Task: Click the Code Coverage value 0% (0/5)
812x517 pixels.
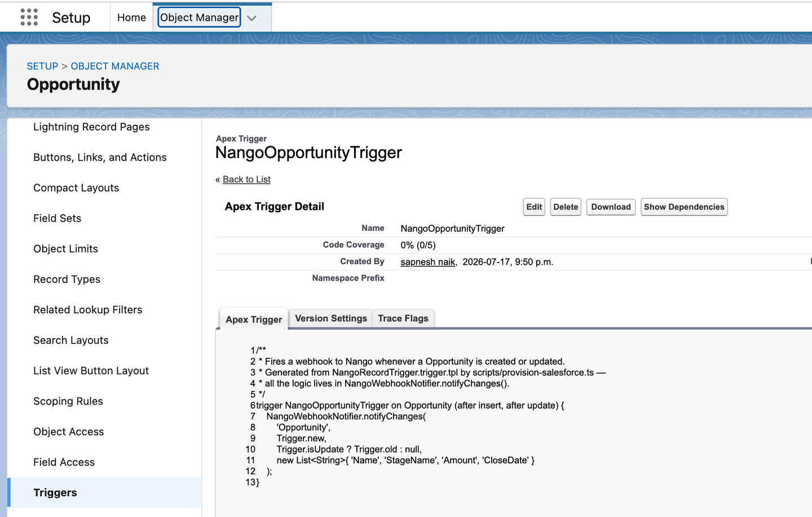Action: pos(418,246)
